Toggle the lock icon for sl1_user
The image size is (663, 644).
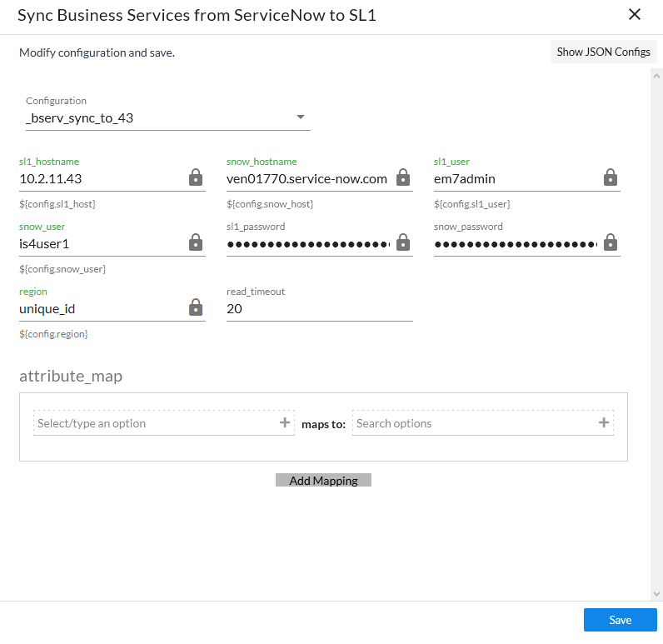610,177
